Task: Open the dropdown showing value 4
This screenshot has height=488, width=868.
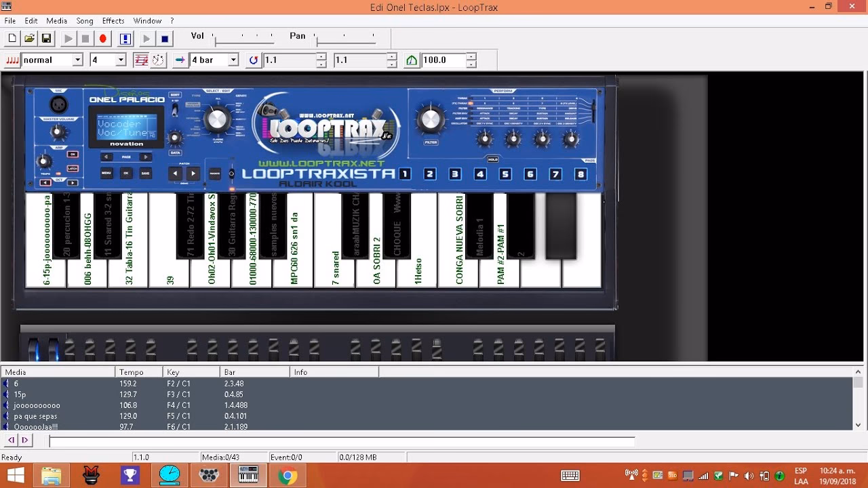Action: click(121, 60)
